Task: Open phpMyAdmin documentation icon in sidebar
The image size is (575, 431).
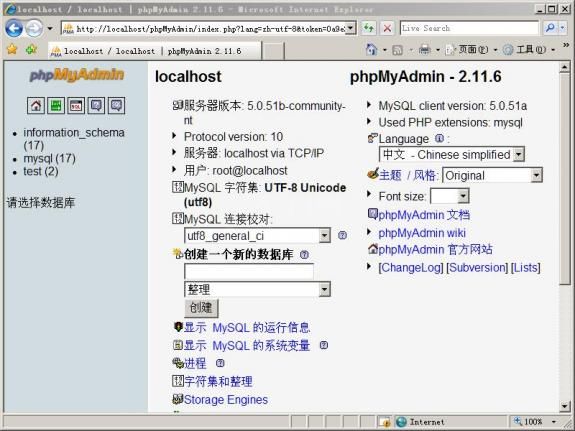Action: click(x=96, y=106)
